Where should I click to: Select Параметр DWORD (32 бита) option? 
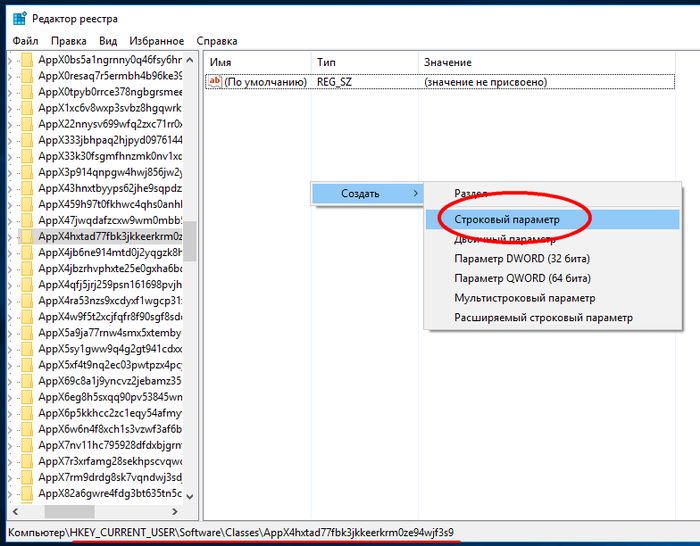(522, 258)
